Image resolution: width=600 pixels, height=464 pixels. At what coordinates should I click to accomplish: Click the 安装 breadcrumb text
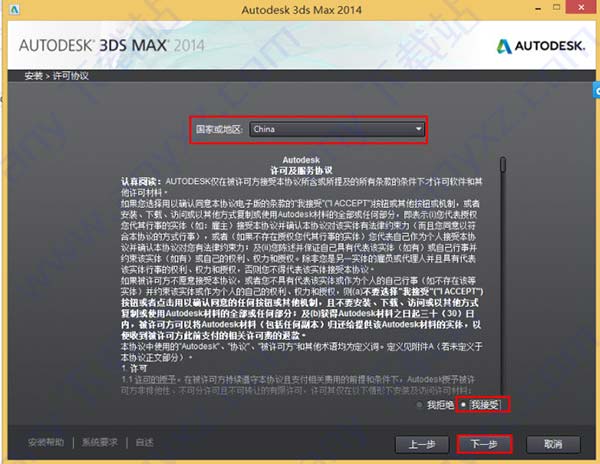[34, 76]
